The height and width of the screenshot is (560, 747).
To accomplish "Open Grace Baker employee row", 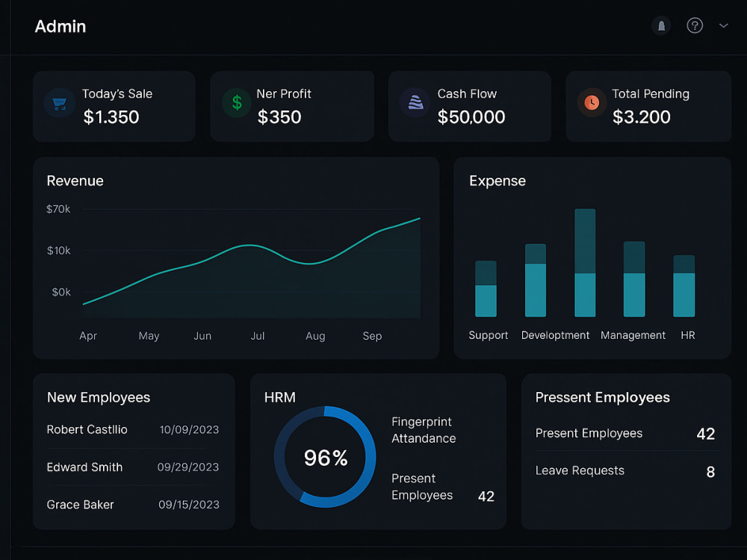I will coord(133,505).
